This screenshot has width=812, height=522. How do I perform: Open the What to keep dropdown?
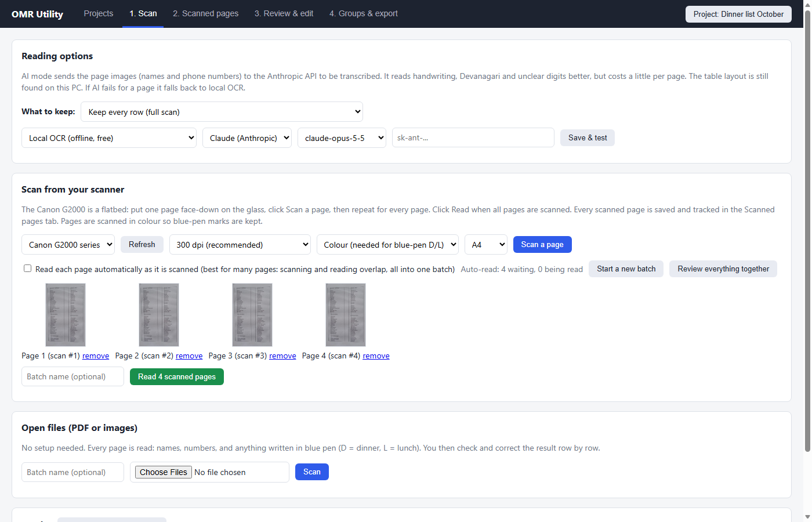pos(222,112)
